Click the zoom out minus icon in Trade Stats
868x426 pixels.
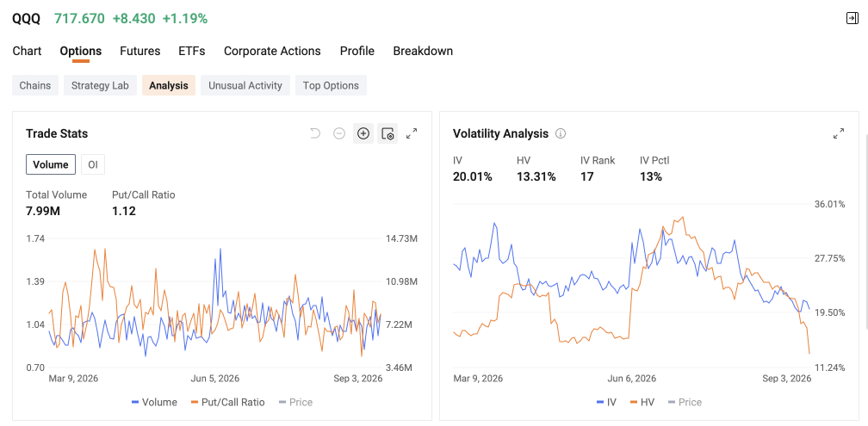[x=339, y=133]
